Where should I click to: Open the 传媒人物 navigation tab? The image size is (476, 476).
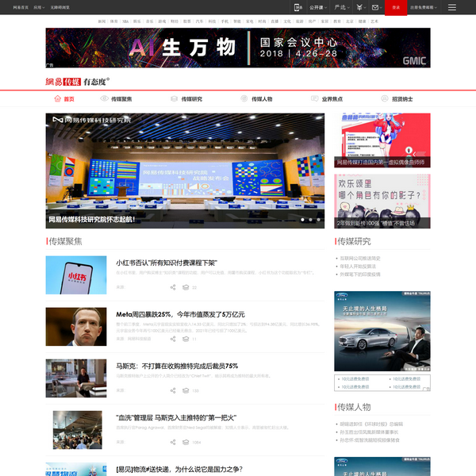261,99
